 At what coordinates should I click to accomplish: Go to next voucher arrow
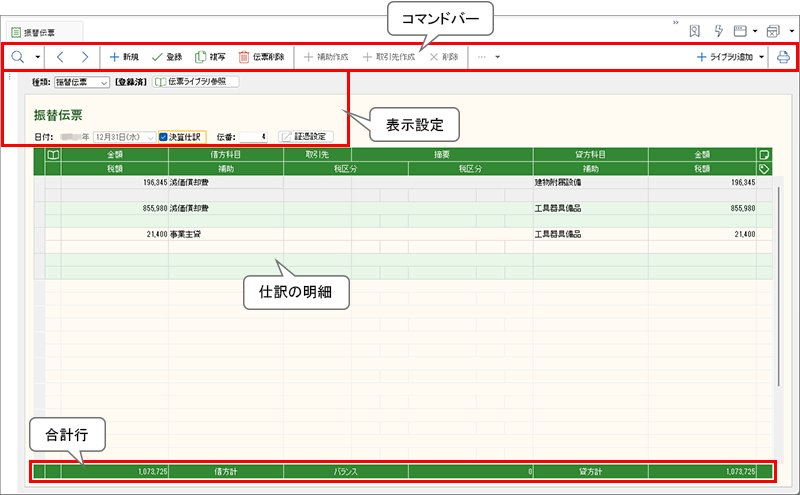pos(85,58)
